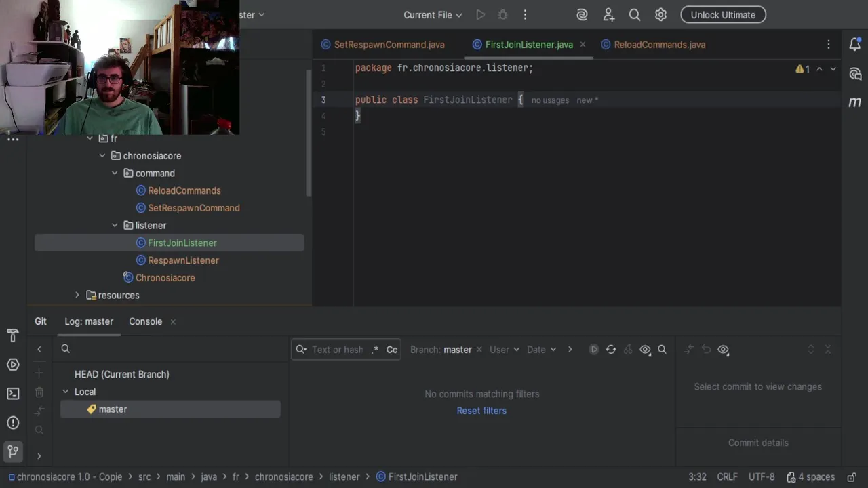This screenshot has height=488, width=868.
Task: Click the Cherry-pick icon in Git log toolbar
Action: pos(628,350)
